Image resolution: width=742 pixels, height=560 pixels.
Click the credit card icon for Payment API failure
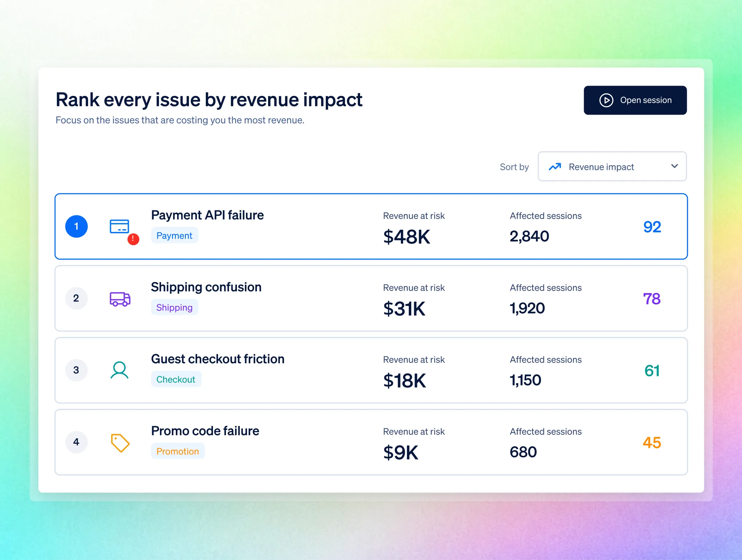[x=119, y=227]
